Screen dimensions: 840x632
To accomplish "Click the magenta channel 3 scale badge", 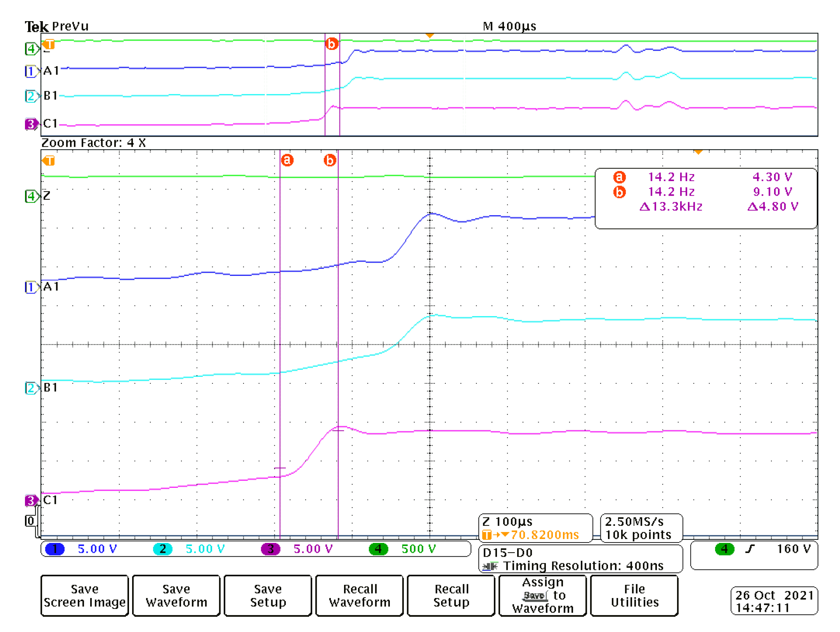I will click(x=271, y=549).
